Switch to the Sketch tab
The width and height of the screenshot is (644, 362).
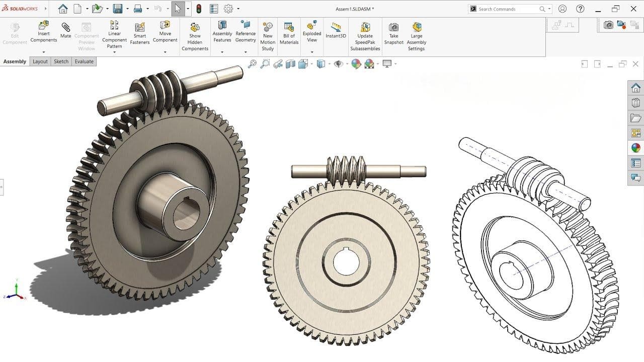point(61,61)
